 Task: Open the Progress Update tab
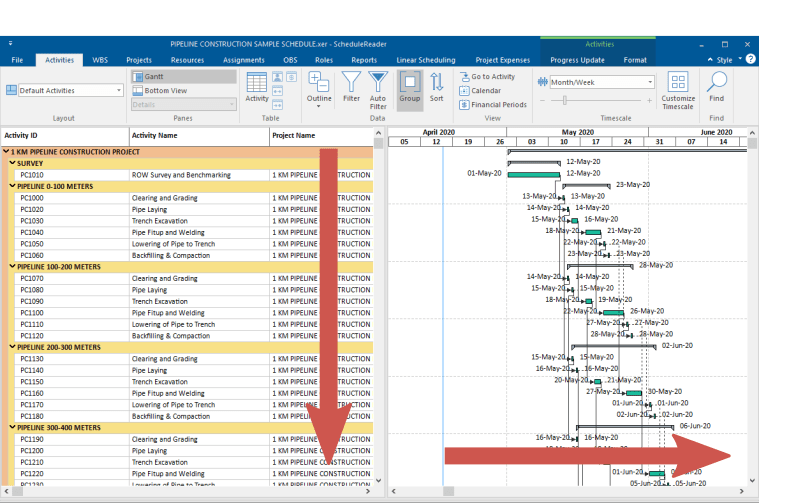pos(577,60)
